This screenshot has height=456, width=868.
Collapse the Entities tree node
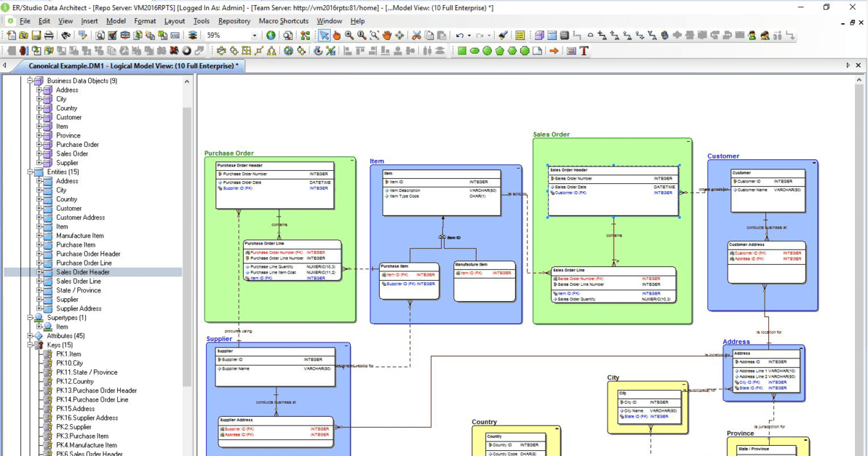(x=30, y=172)
